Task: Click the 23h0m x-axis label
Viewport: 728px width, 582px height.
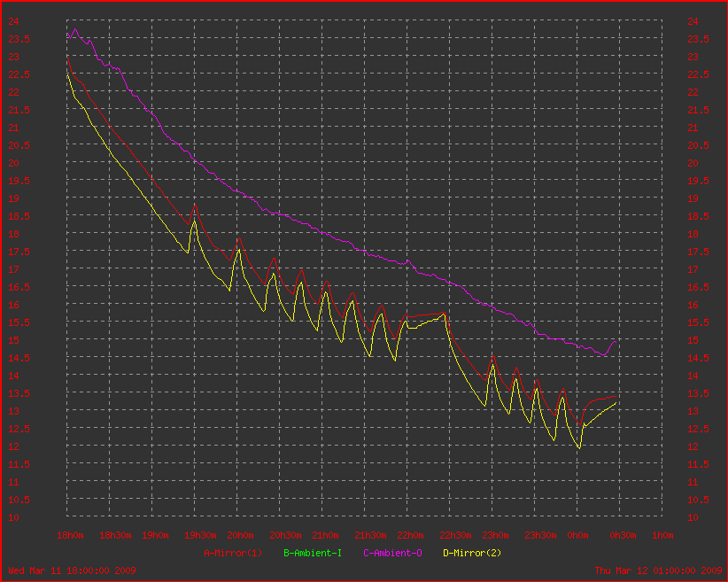Action: click(495, 535)
